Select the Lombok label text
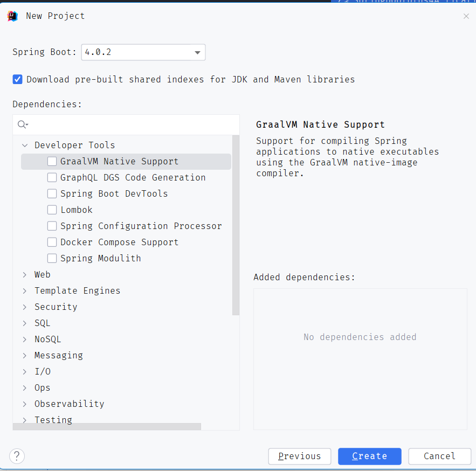The image size is (476, 471). (x=77, y=210)
